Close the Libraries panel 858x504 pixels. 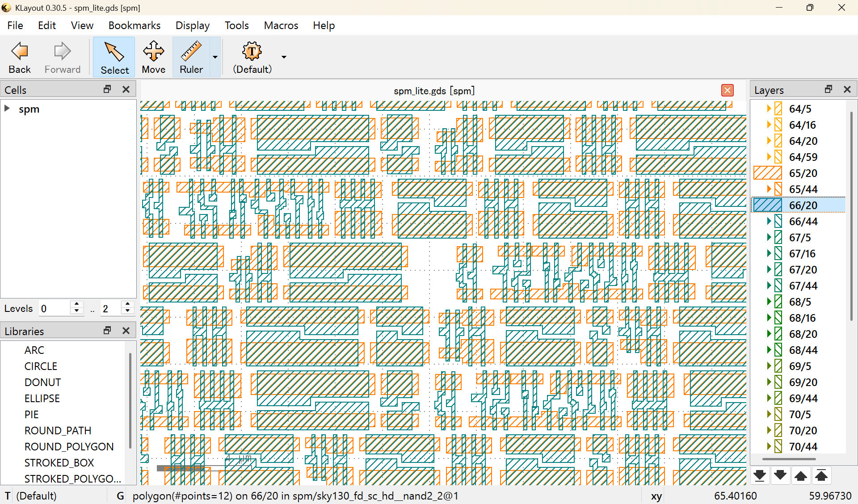point(126,331)
